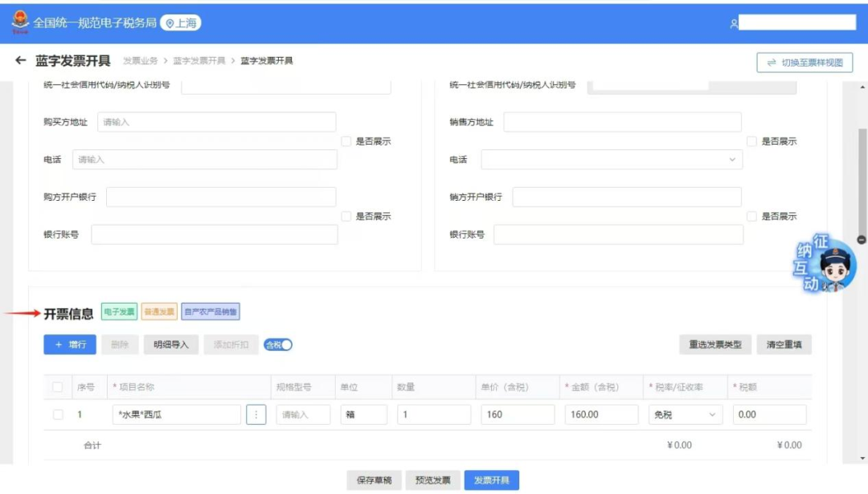Click the seller 纳税人识别号 input field
The image size is (868, 494).
(x=692, y=86)
